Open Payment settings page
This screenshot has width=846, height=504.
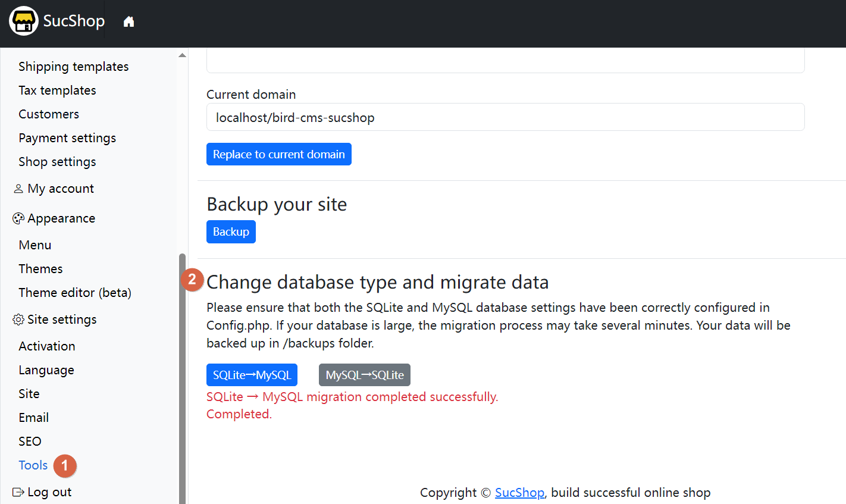(x=67, y=138)
